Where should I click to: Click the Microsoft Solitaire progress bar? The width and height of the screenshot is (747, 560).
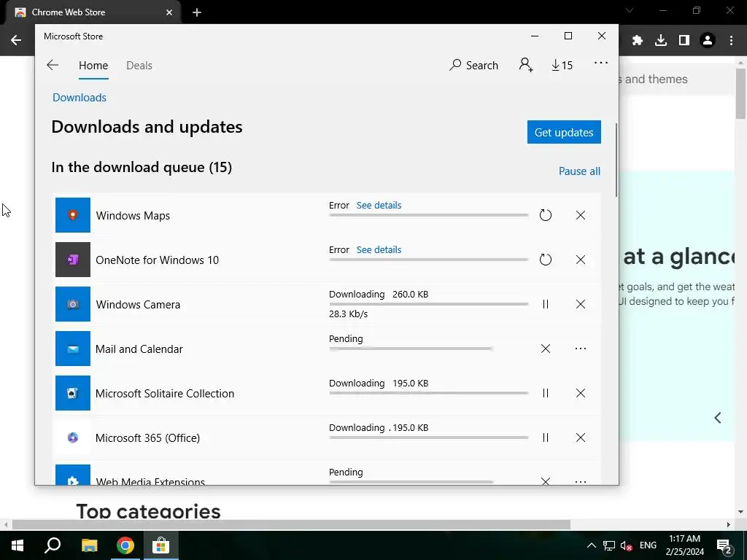(x=428, y=393)
